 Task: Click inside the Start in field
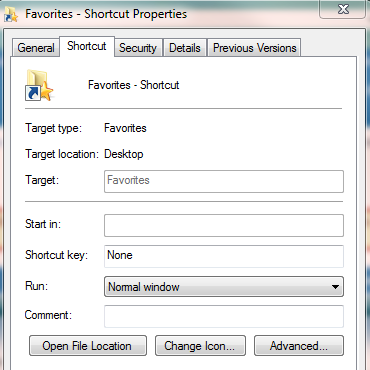click(x=224, y=225)
